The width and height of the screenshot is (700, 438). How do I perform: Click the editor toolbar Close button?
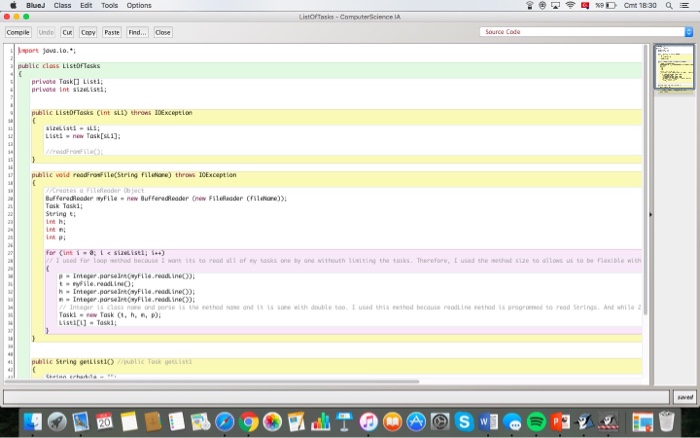162,32
